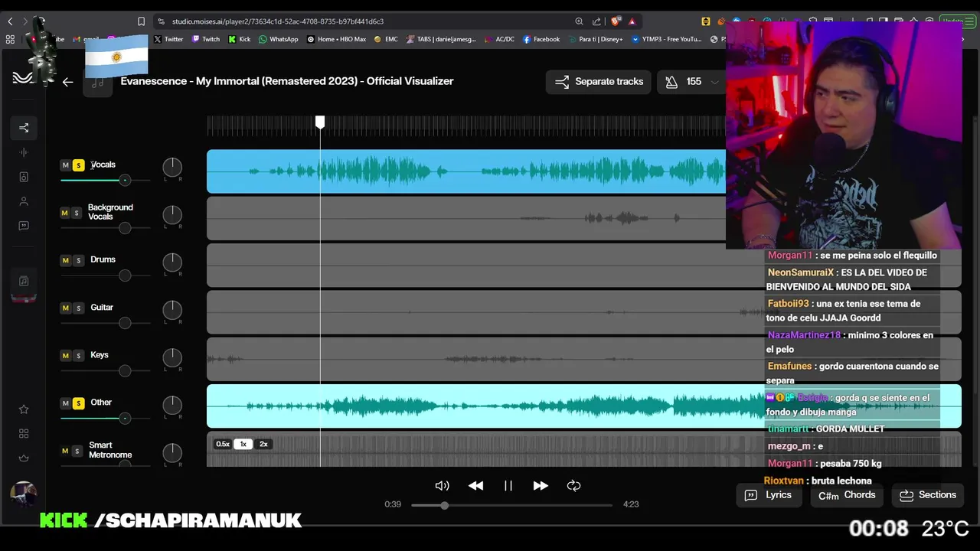Solo the Guitar track
Screen dimensions: 980x551
tap(78, 308)
